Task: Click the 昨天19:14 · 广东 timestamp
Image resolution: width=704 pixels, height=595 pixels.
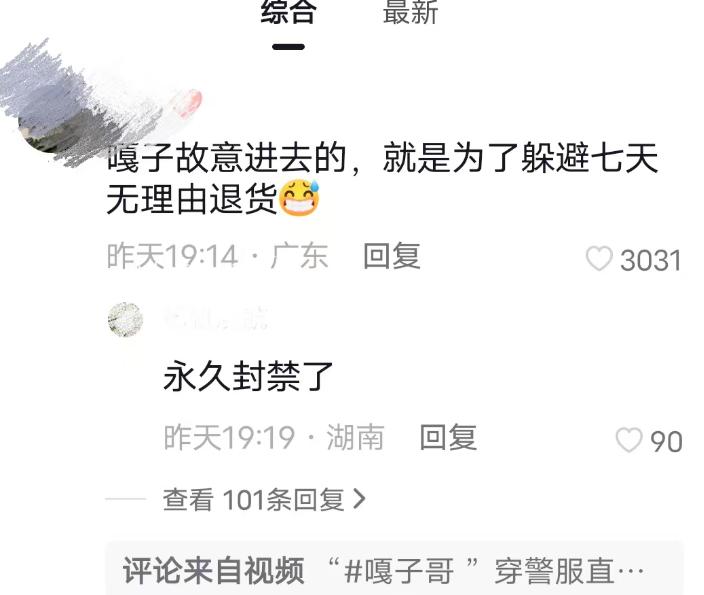Action: (x=217, y=256)
